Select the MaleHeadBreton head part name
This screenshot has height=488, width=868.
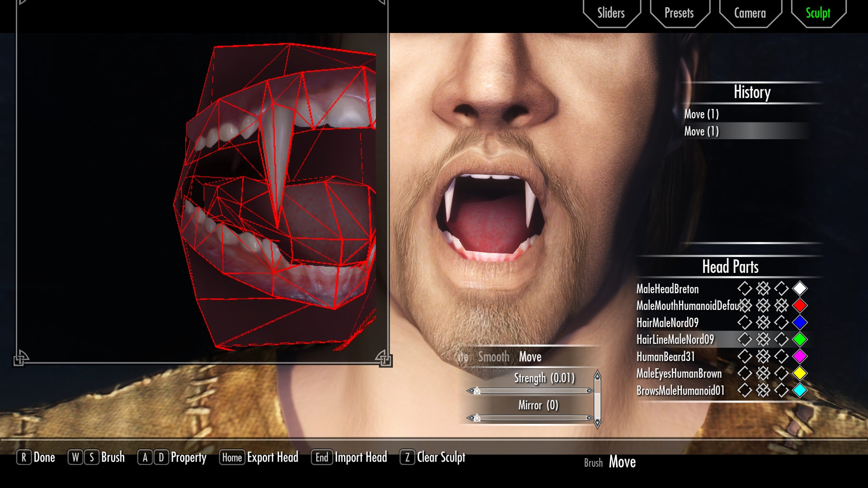667,289
